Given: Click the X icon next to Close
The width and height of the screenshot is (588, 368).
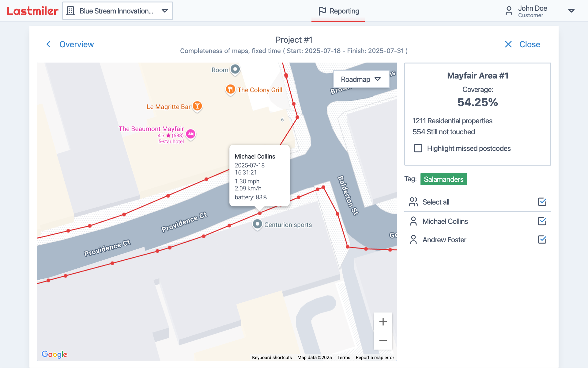Looking at the screenshot, I should (508, 44).
